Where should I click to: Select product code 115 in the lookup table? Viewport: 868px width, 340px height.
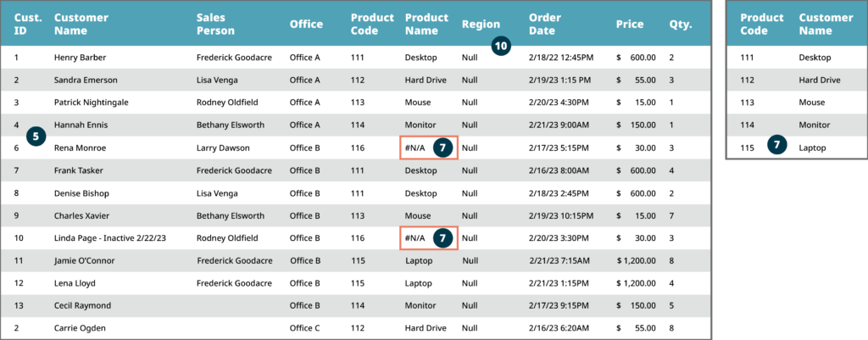click(x=747, y=148)
